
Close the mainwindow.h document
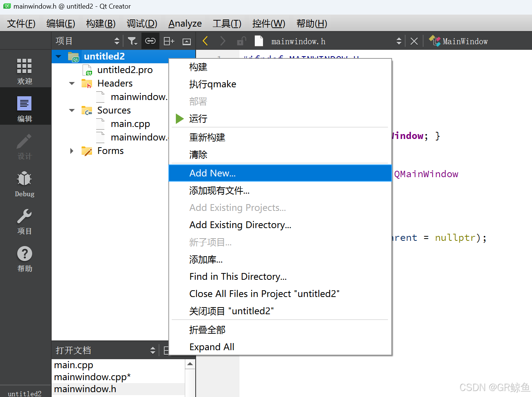414,41
